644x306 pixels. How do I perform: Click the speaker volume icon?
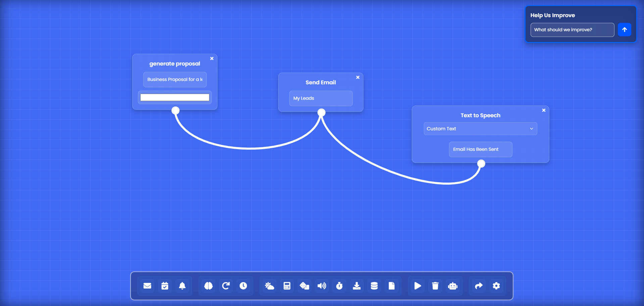(x=322, y=286)
